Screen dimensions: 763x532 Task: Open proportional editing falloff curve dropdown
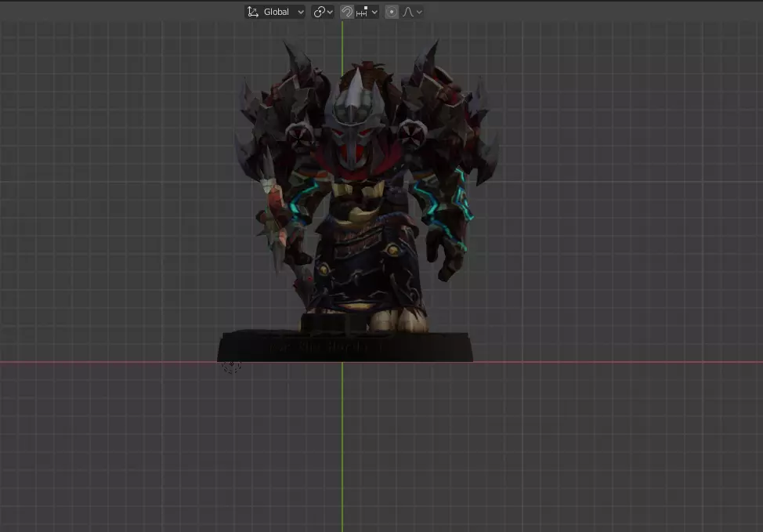click(x=412, y=12)
